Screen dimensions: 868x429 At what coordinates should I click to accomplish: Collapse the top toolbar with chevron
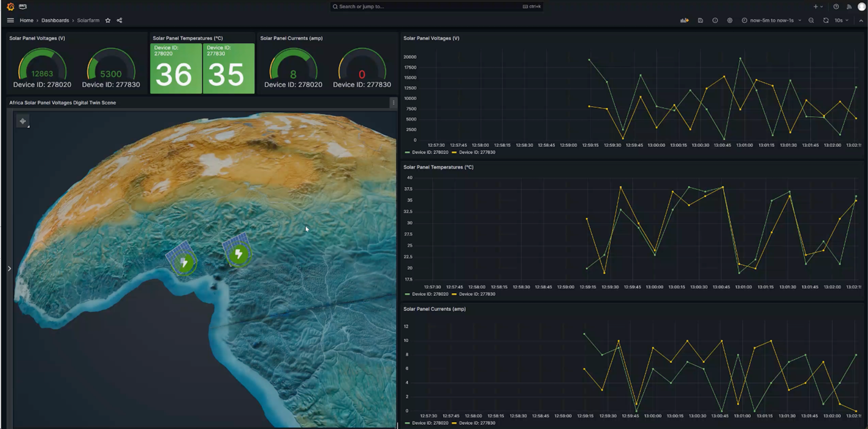pos(861,21)
